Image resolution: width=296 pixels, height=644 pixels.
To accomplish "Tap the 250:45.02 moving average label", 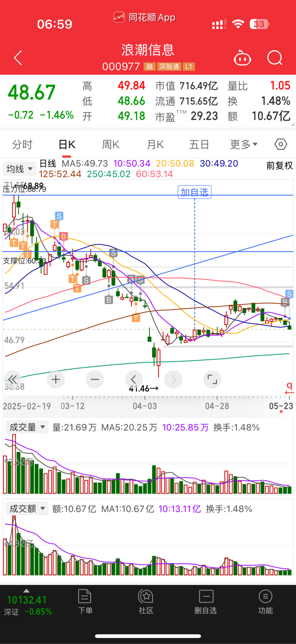I will coord(109,174).
